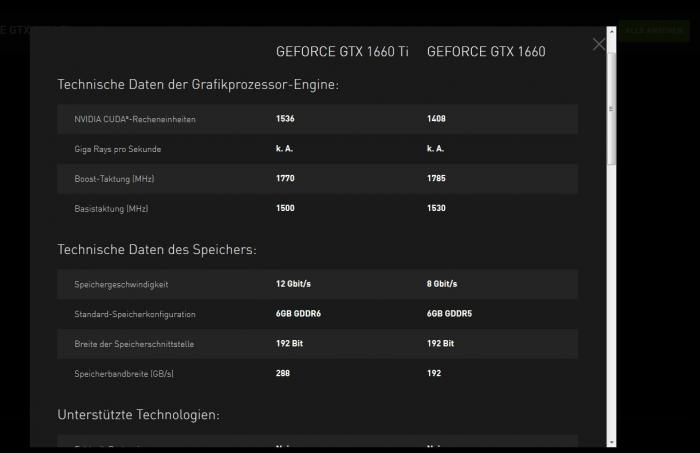Click the scrollbar up arrow
700x453 pixels.
(x=611, y=32)
